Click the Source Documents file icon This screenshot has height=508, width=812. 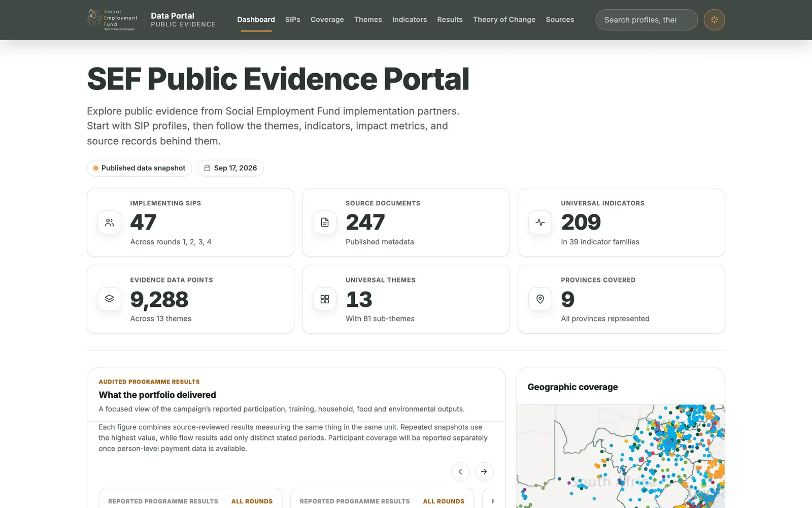click(325, 223)
